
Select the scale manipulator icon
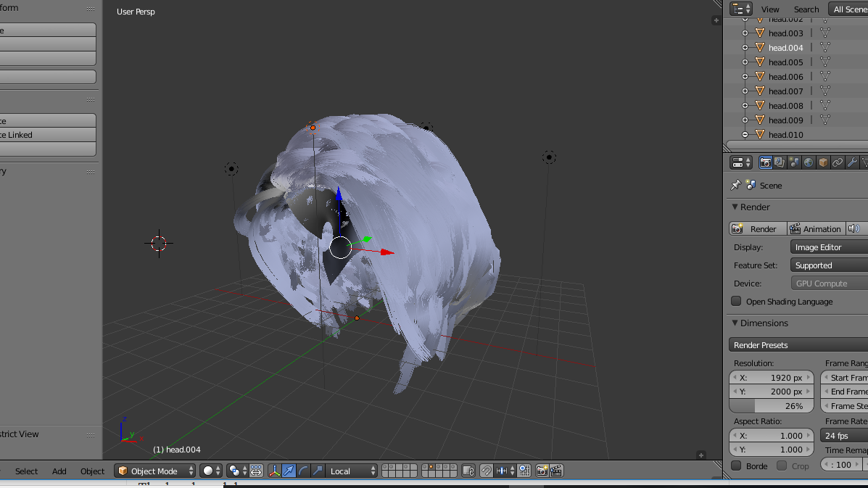pos(317,471)
